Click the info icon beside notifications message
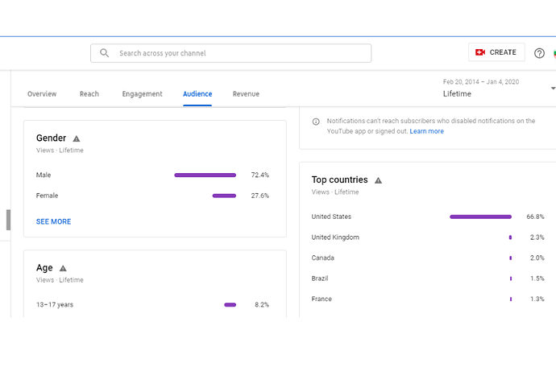The image size is (556, 392). (316, 122)
